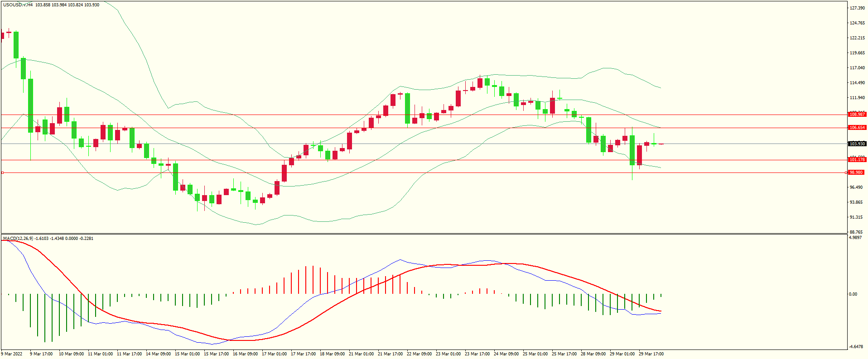The image size is (868, 359).
Task: Click the 18 Mar 09:00 time label
Action: (x=332, y=354)
